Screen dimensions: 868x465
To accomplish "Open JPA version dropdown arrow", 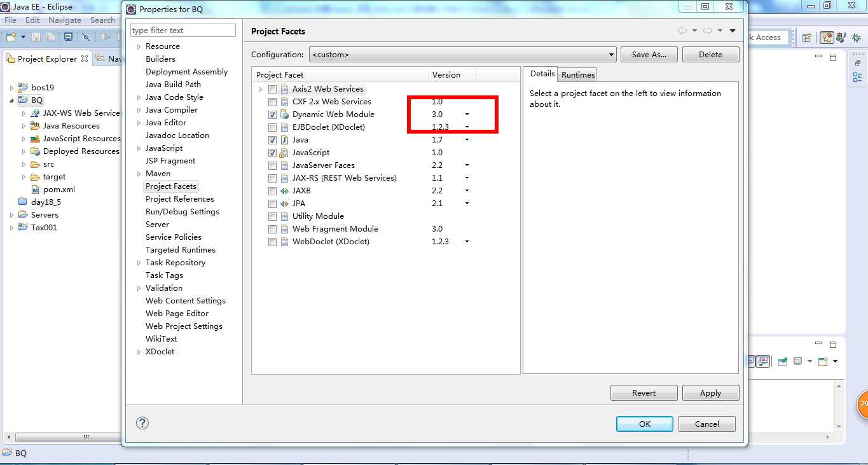I will (467, 204).
